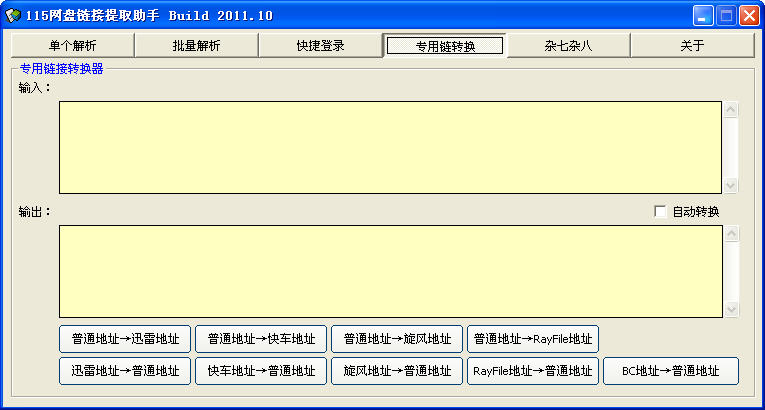Open the 杂七杂八 tab

click(x=568, y=45)
